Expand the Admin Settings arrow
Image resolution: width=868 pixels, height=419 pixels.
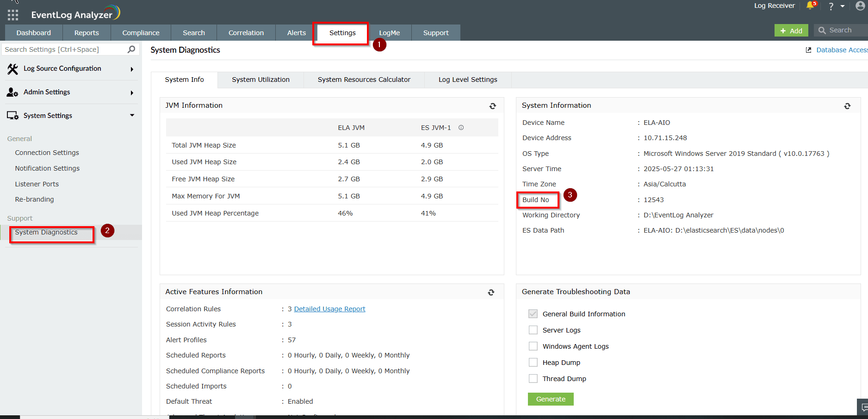pos(132,93)
